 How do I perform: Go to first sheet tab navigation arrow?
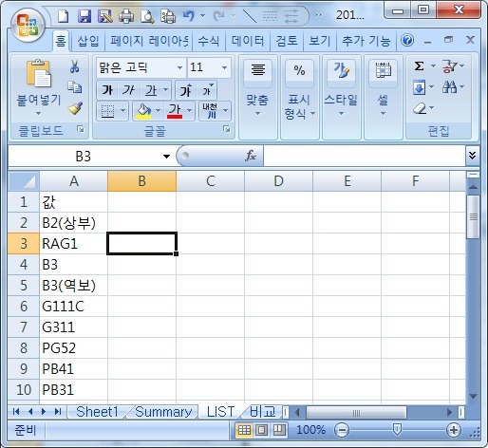tap(16, 411)
